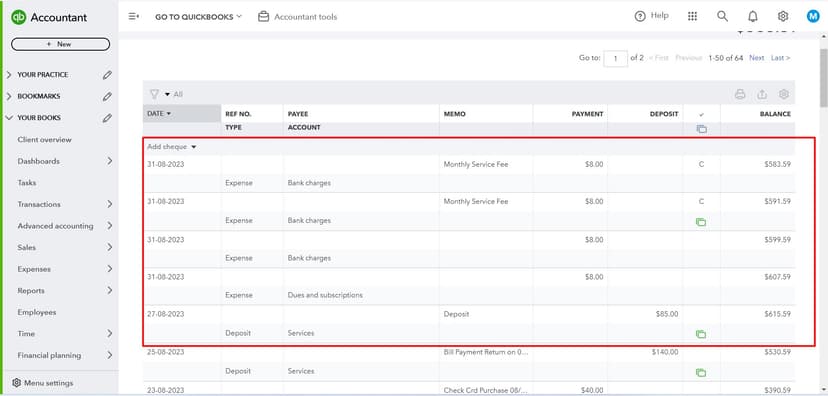The width and height of the screenshot is (828, 396).
Task: Select the $607.59 balance cell
Action: tap(777, 277)
